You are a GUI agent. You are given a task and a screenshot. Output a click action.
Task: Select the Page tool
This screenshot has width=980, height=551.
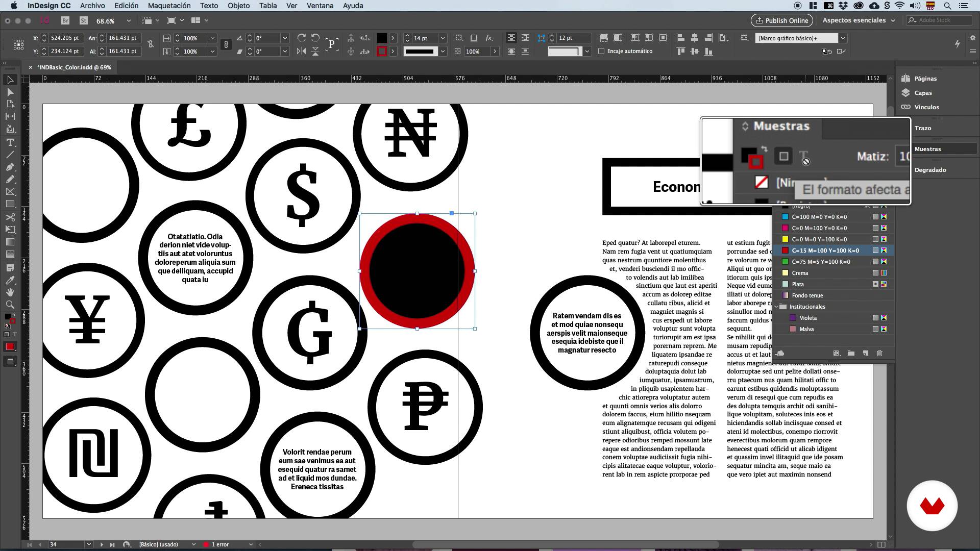point(10,104)
